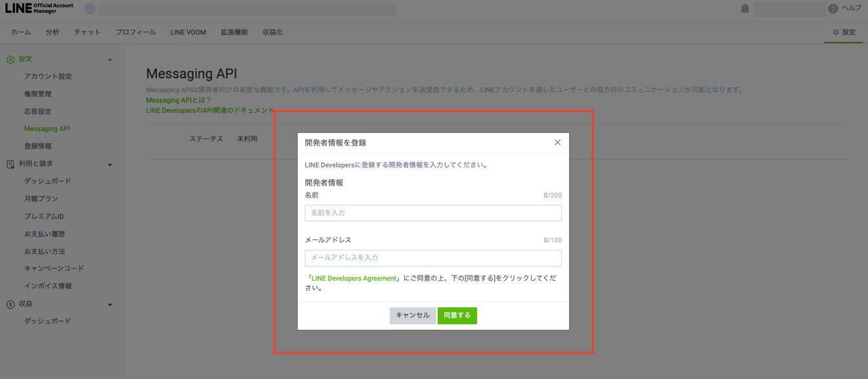Select 月額プラン in the sidebar
868x379 pixels.
click(x=41, y=199)
